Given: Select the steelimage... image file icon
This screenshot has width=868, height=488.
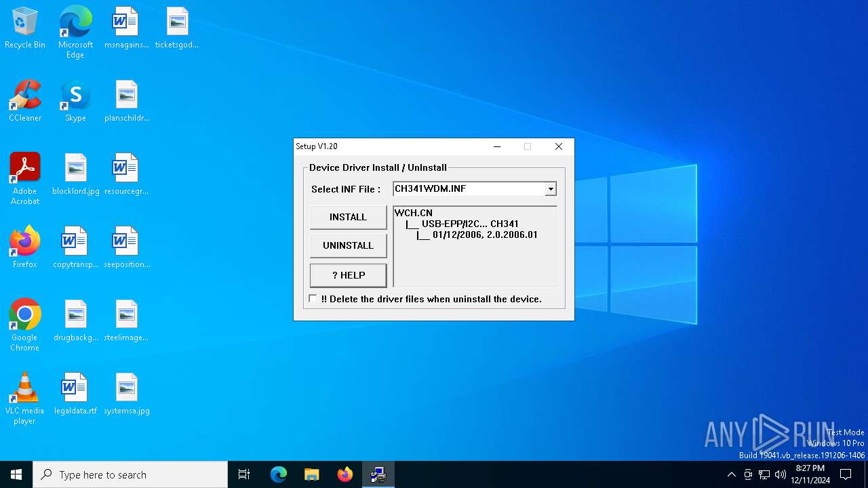Looking at the screenshot, I should pyautogui.click(x=126, y=321).
